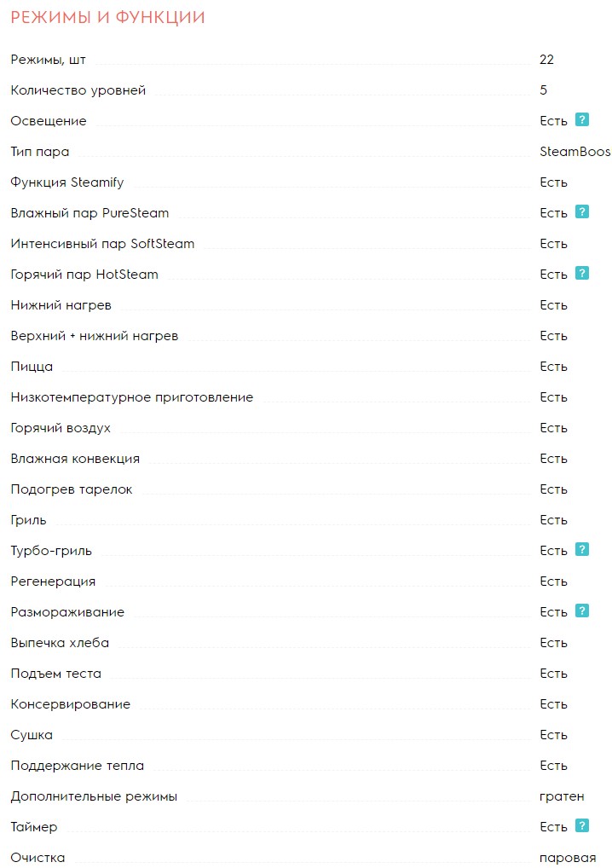Open the help tooltip for Влажный пар PureSteam
The image size is (612, 868).
click(582, 212)
